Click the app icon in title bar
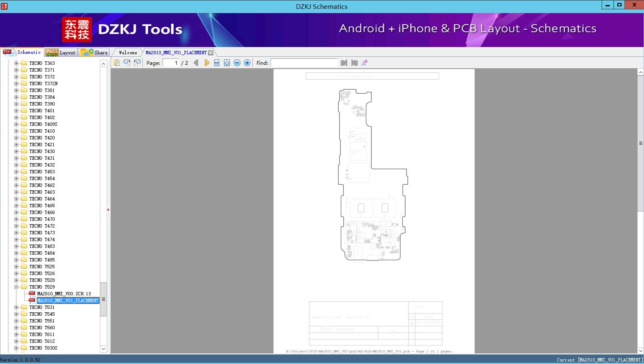 point(4,6)
